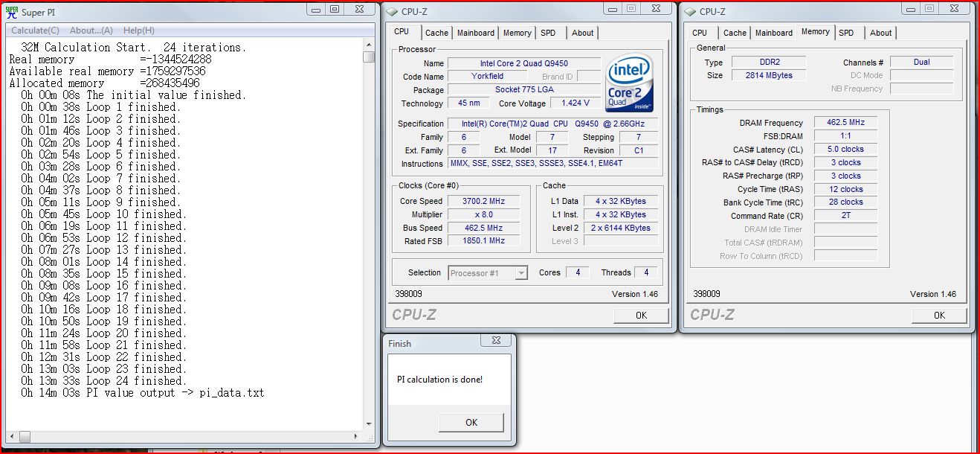Open SPD tab in CPU-Z Memory window
This screenshot has height=454, width=980.
click(846, 33)
